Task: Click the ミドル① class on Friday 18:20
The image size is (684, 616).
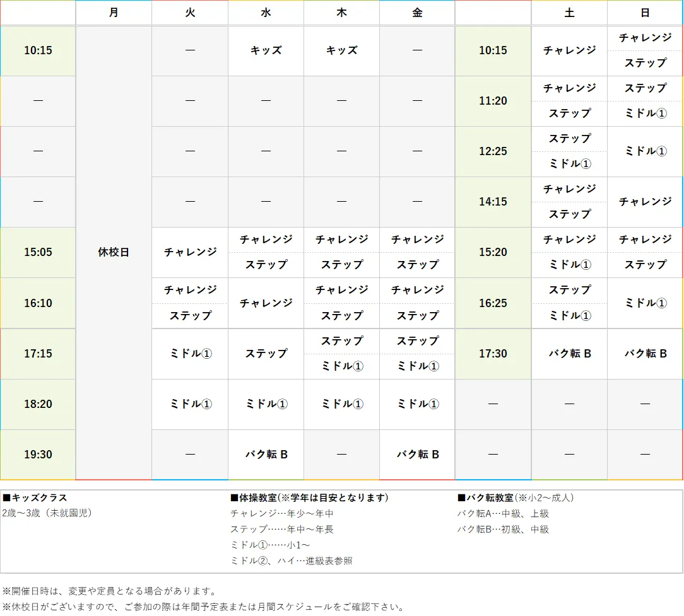Action: (x=416, y=404)
